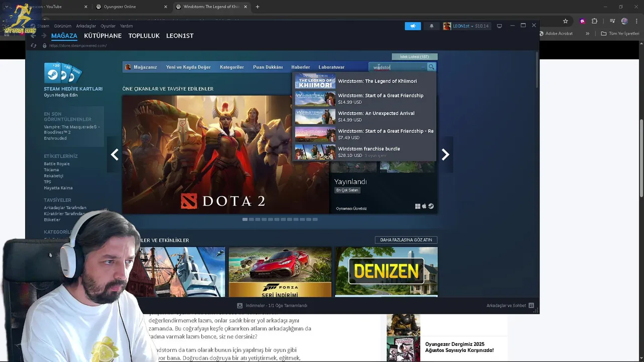Click the store search input field
Image resolution: width=644 pixels, height=362 pixels.
click(x=398, y=67)
